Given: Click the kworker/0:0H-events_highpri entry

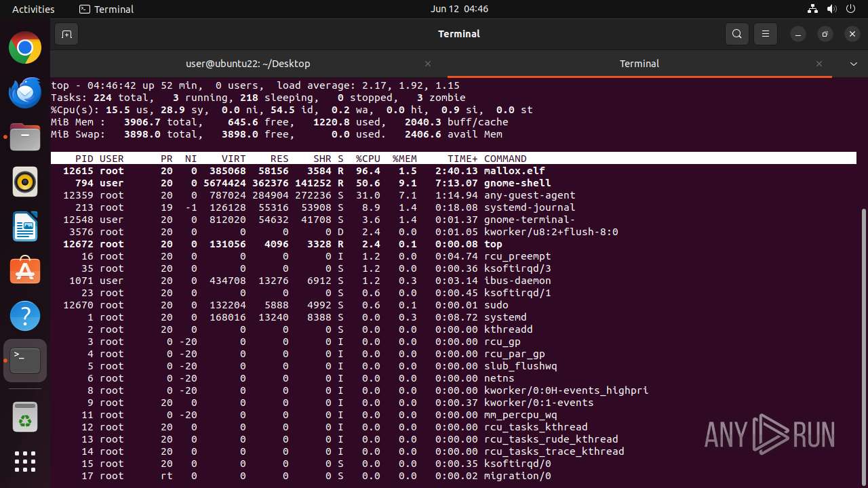Looking at the screenshot, I should (566, 390).
